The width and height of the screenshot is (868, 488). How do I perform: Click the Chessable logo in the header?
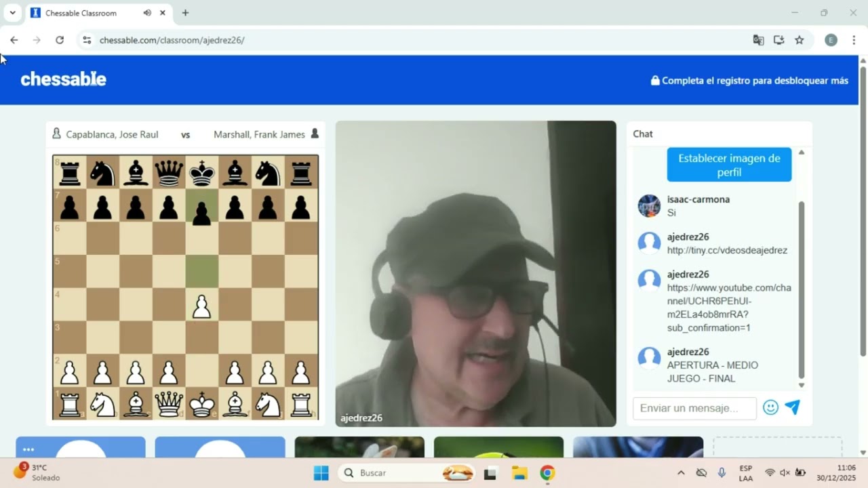[63, 79]
